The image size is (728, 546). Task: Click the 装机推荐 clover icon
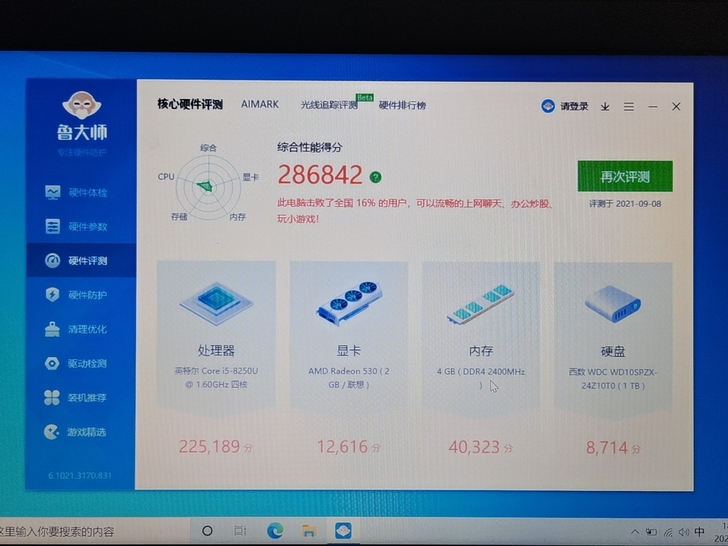click(52, 397)
